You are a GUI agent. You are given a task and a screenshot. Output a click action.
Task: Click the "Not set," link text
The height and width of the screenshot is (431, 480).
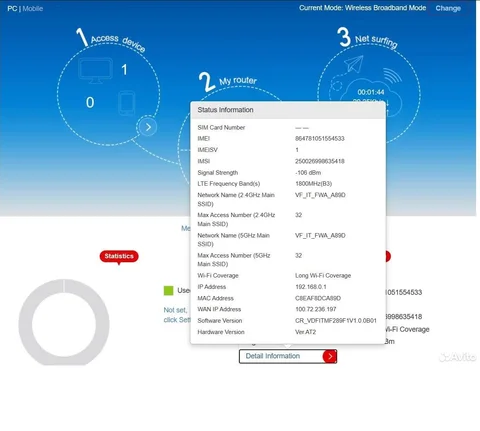point(175,310)
